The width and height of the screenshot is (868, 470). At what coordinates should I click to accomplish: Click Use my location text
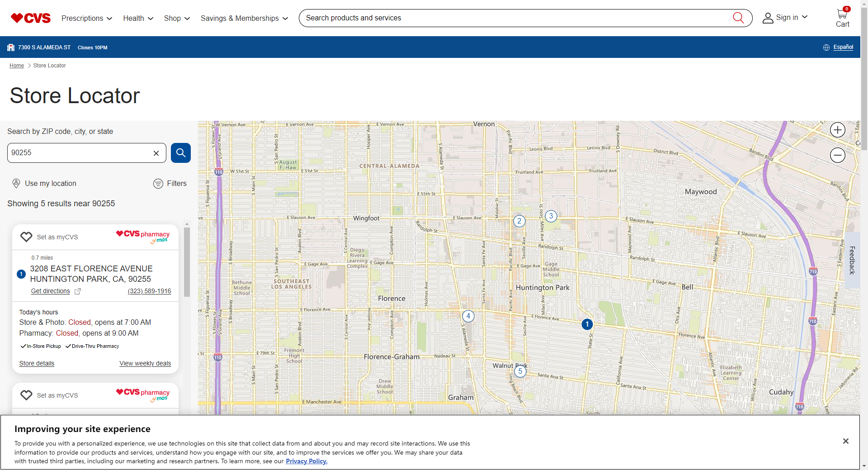pos(51,183)
